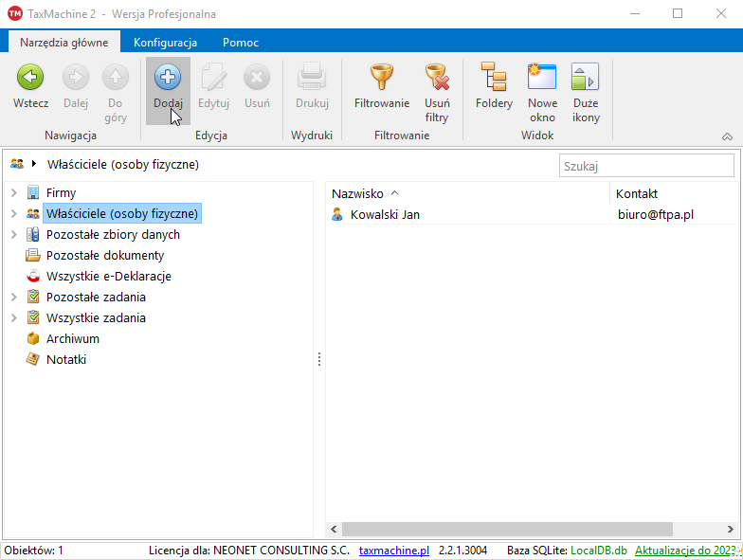Open Wszystkie e-Deklaracje in tree
The width and height of the screenshot is (743, 560).
pos(108,277)
